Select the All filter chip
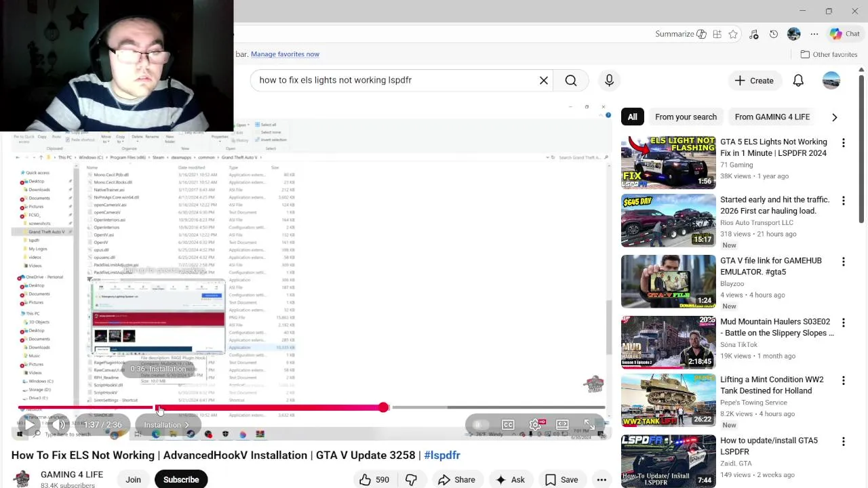The image size is (868, 488). coord(632,117)
